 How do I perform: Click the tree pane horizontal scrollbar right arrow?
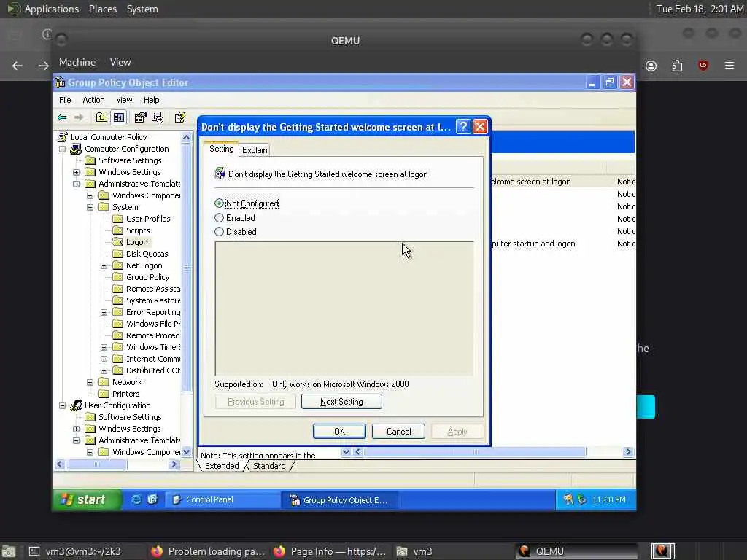click(174, 464)
